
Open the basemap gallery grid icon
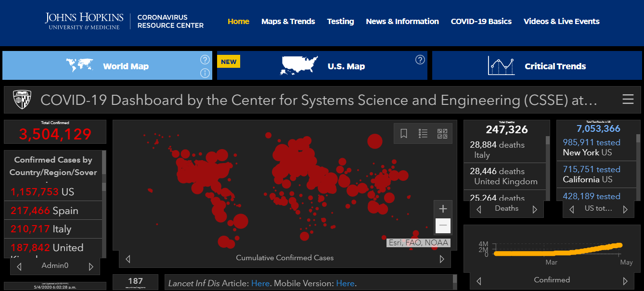442,134
